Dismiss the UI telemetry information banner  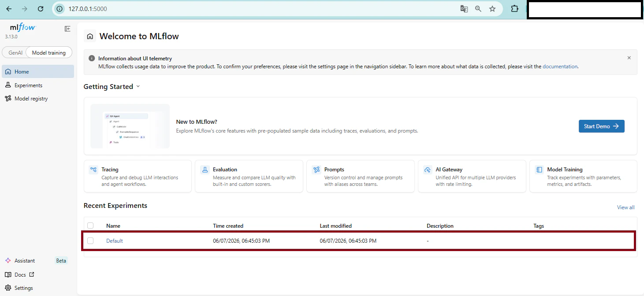click(x=629, y=58)
